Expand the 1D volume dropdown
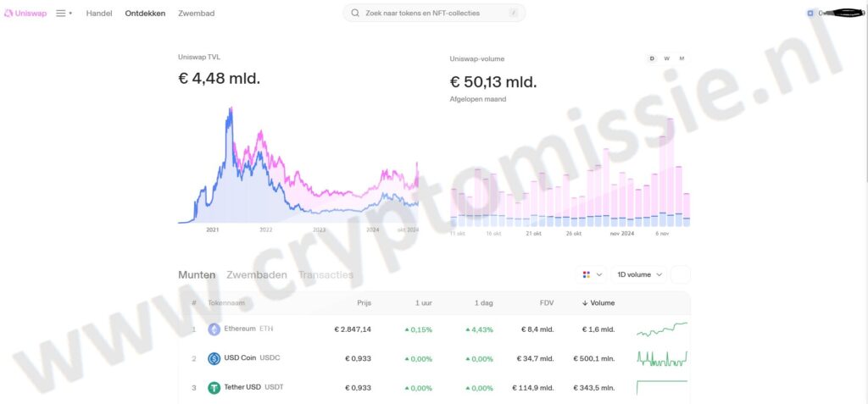The width and height of the screenshot is (868, 404). [641, 274]
